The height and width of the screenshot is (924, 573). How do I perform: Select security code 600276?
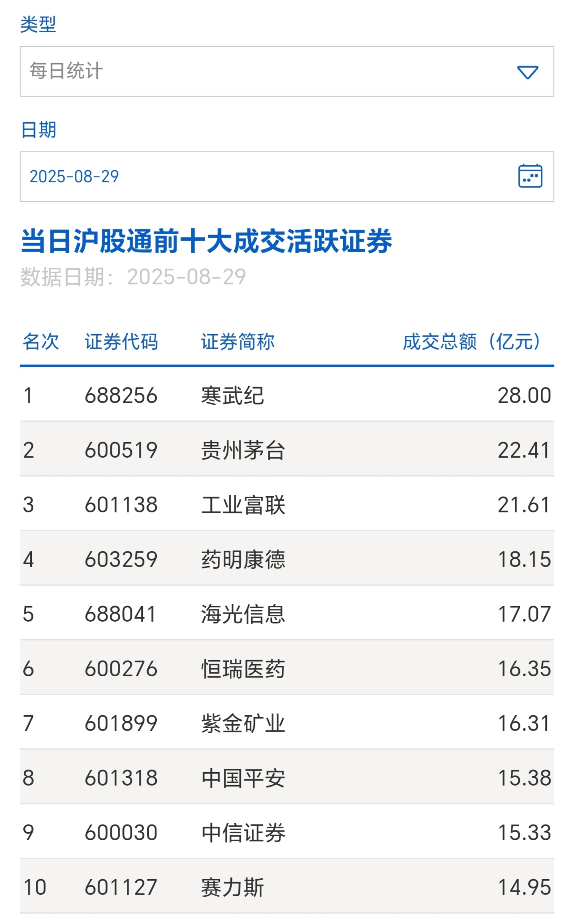pyautogui.click(x=121, y=669)
